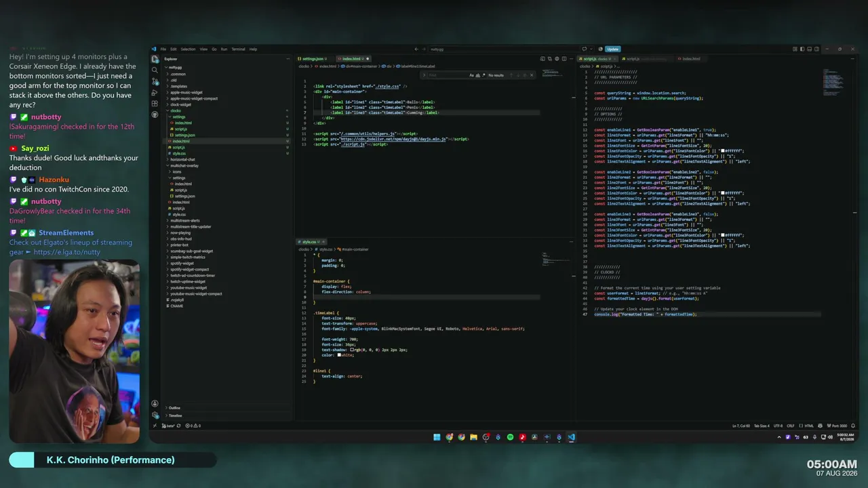Expand the apple-music-widget folder

coord(186,92)
